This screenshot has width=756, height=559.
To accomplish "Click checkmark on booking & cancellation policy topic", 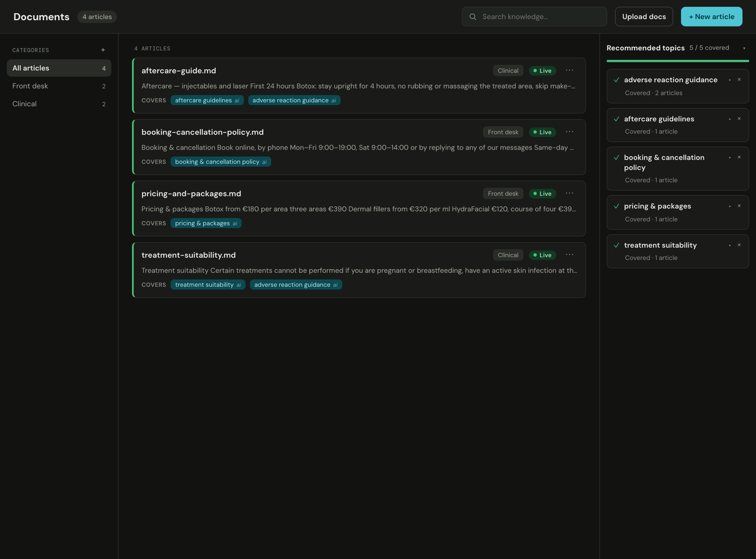I will 616,157.
